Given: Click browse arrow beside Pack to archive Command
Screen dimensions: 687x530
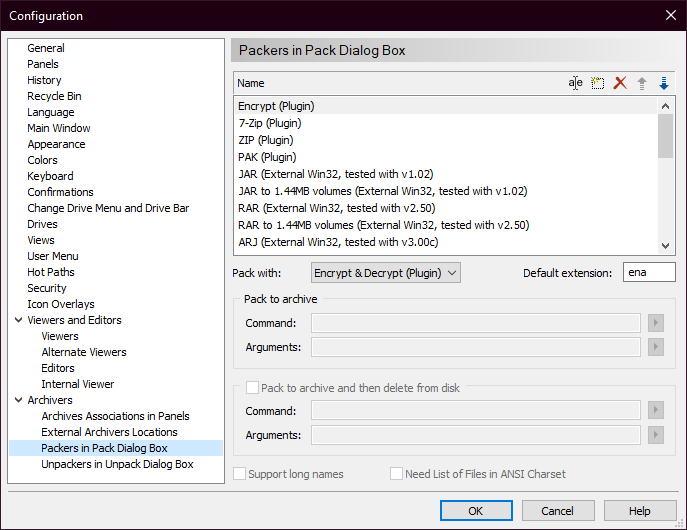Looking at the screenshot, I should coord(656,323).
